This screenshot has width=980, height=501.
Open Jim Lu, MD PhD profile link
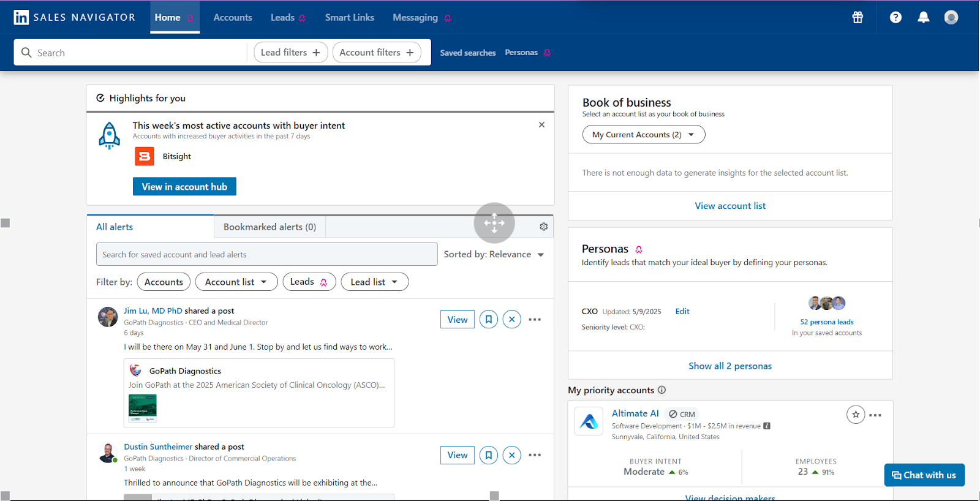153,311
